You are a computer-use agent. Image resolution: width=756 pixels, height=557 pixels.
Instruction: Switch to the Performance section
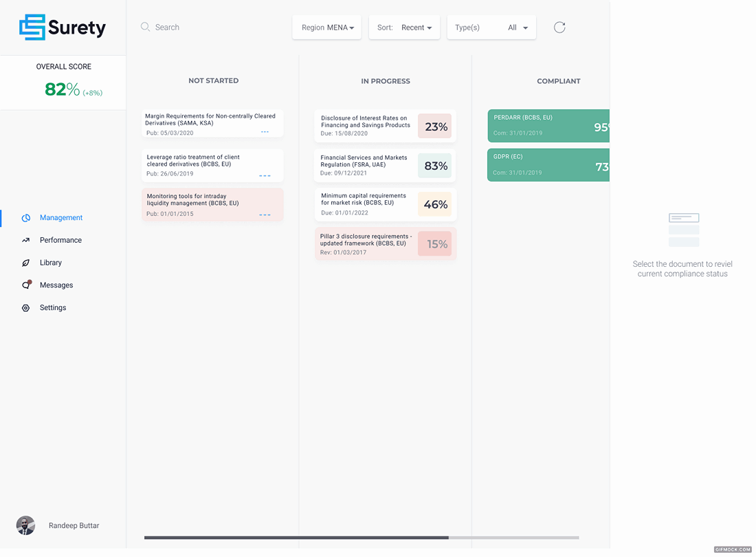click(x=60, y=240)
